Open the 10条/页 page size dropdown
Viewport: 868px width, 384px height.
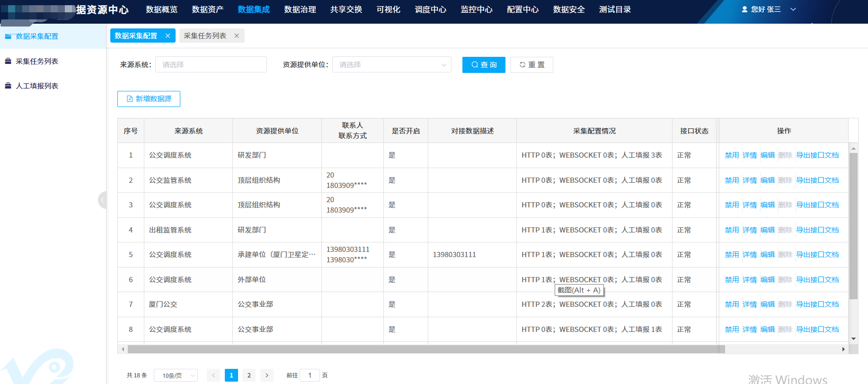click(x=176, y=375)
